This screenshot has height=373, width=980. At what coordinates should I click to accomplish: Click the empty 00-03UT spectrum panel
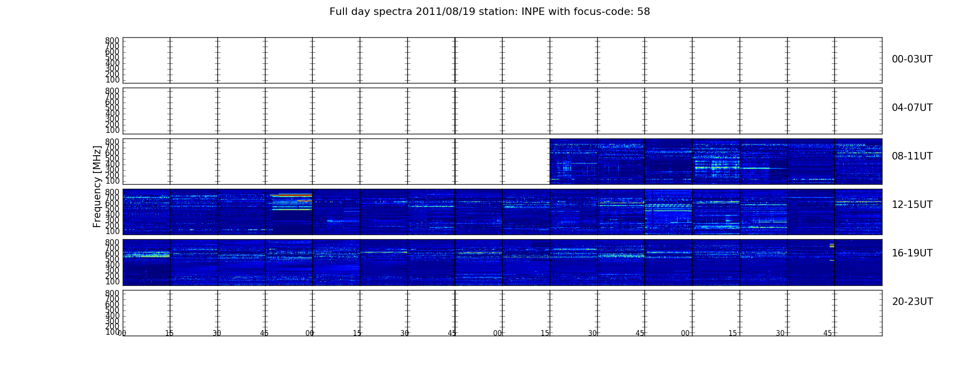(502, 60)
